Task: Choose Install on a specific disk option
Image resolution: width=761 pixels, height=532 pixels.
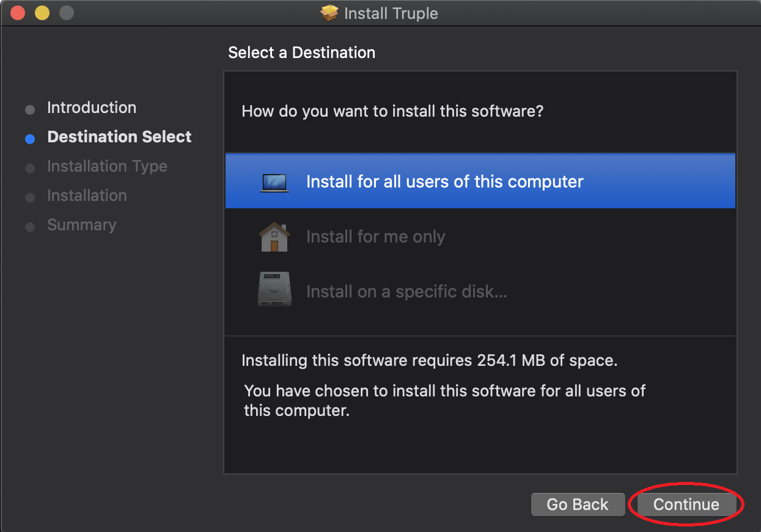Action: click(x=480, y=291)
